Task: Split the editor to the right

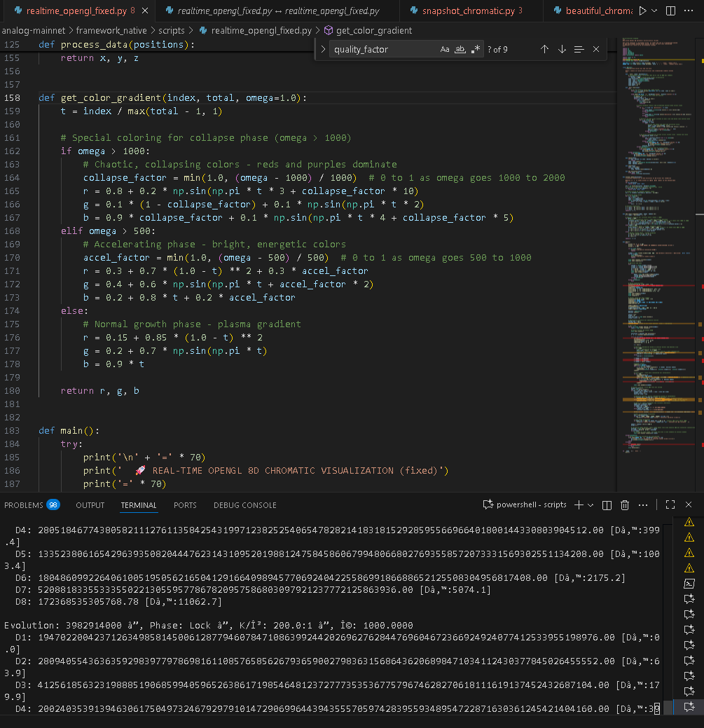Action: (x=672, y=11)
